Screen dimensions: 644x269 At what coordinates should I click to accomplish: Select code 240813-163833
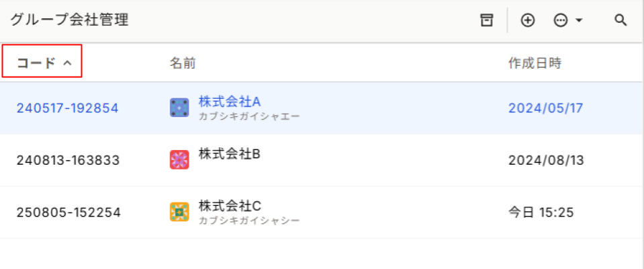point(68,160)
